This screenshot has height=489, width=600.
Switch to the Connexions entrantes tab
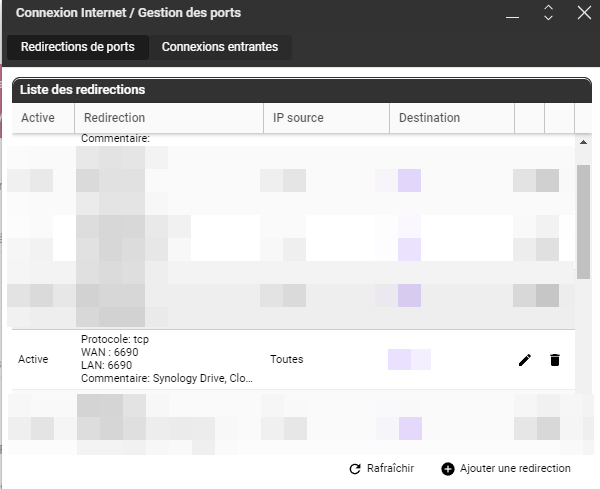click(220, 47)
